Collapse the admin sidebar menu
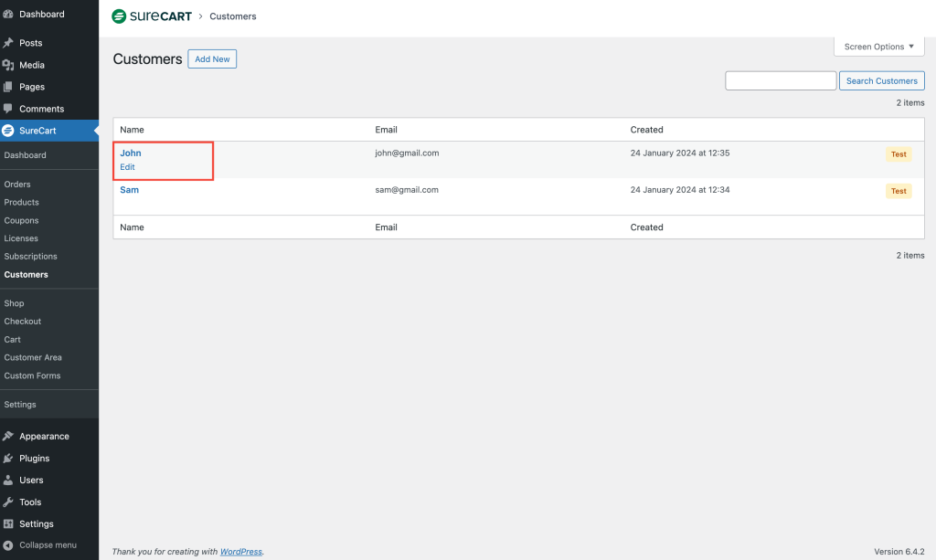This screenshot has width=936, height=560. tap(48, 545)
